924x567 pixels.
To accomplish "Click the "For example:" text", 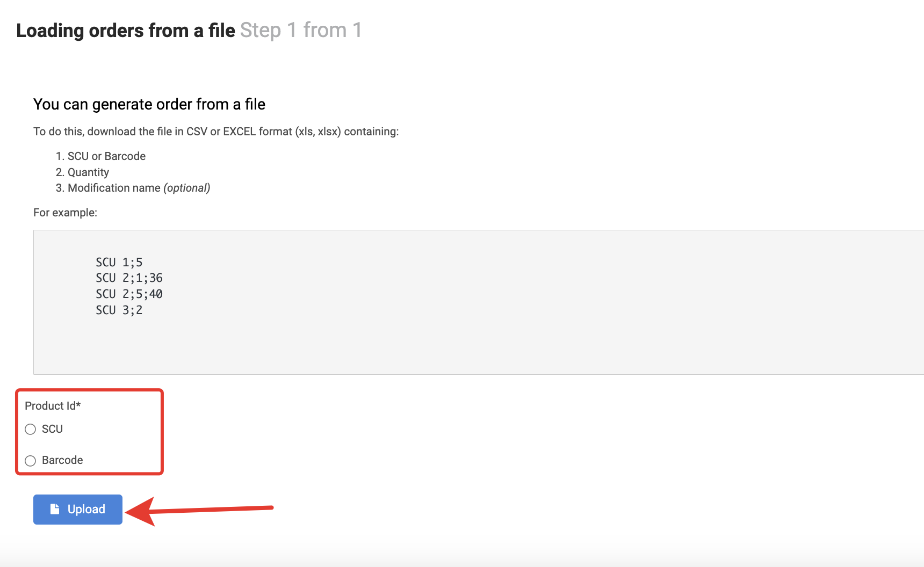I will [x=65, y=213].
